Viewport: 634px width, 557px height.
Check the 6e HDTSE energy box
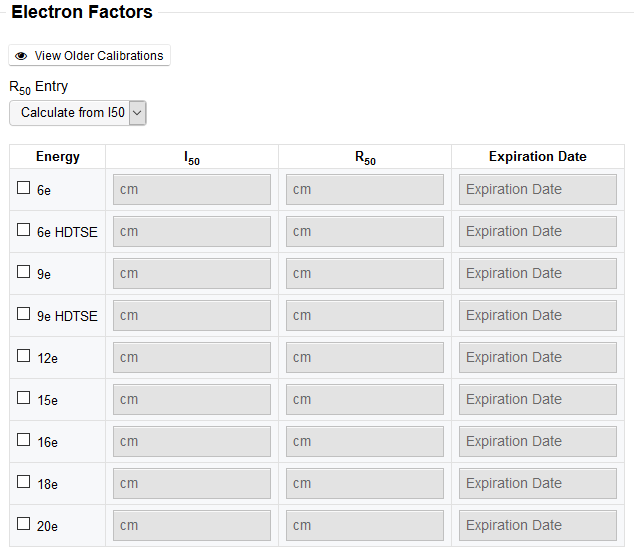click(23, 230)
